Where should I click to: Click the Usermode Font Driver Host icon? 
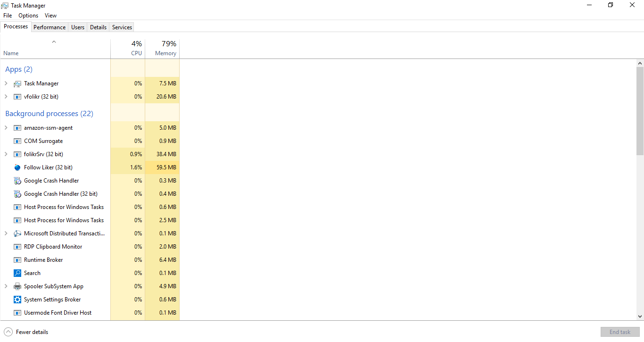tap(17, 313)
